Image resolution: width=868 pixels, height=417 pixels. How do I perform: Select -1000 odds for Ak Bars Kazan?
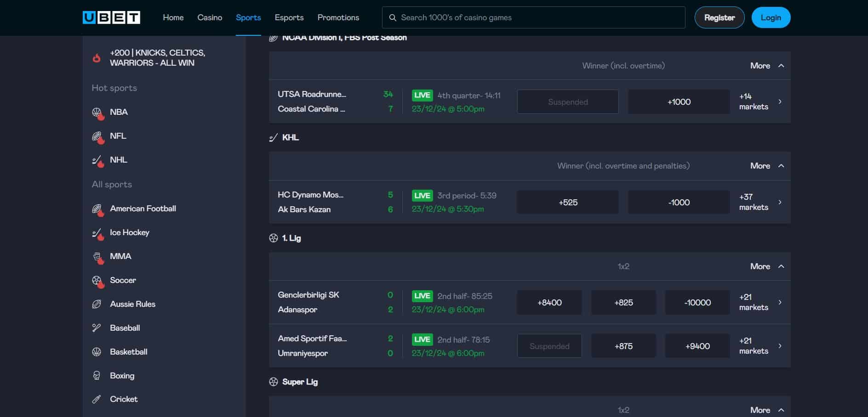pos(679,203)
